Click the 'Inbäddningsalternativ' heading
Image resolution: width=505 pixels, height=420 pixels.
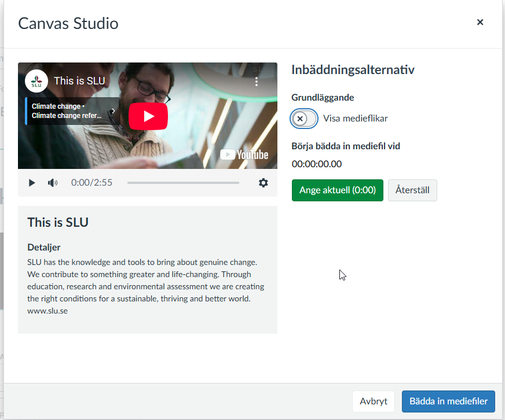tap(353, 70)
